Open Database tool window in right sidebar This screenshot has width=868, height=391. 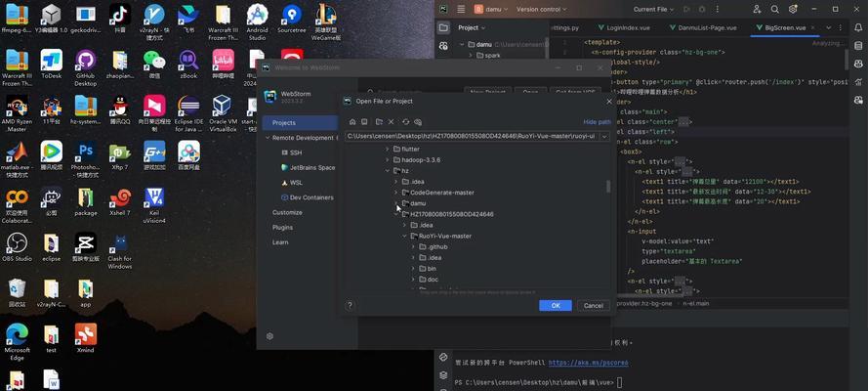click(858, 47)
